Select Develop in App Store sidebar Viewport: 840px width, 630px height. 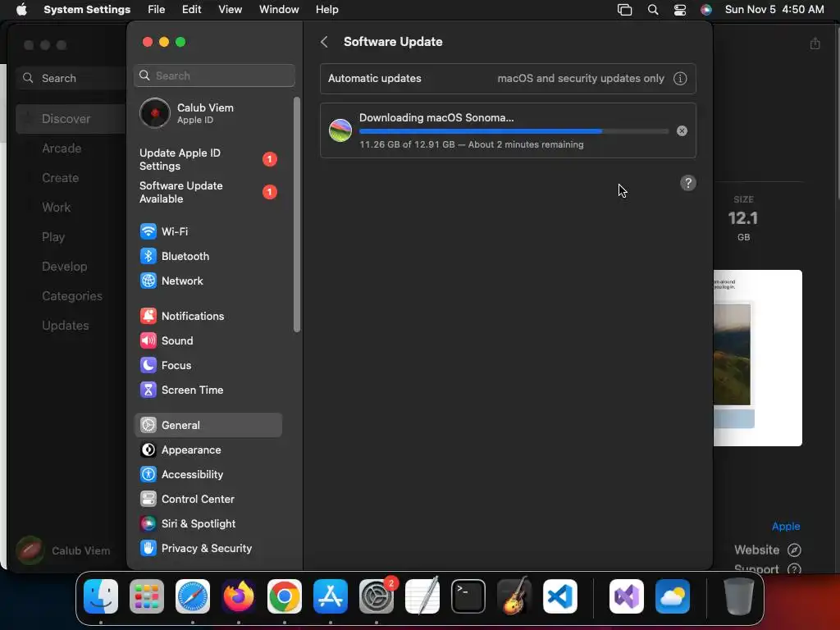tap(64, 267)
